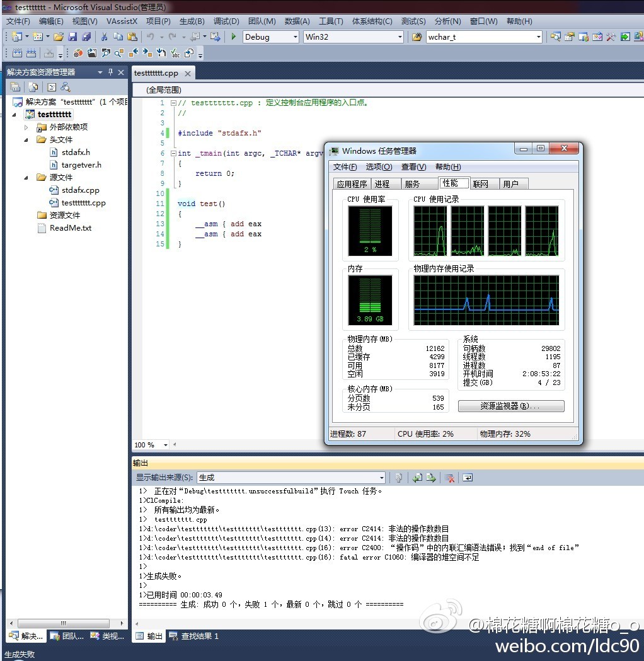644x661 pixels.
Task: Collapse the 源文件 folder node
Action: coord(26,178)
